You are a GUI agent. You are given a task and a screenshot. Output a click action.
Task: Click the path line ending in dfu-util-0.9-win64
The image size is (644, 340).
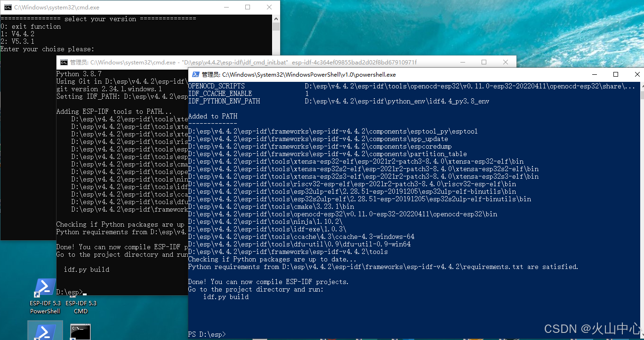[299, 244]
